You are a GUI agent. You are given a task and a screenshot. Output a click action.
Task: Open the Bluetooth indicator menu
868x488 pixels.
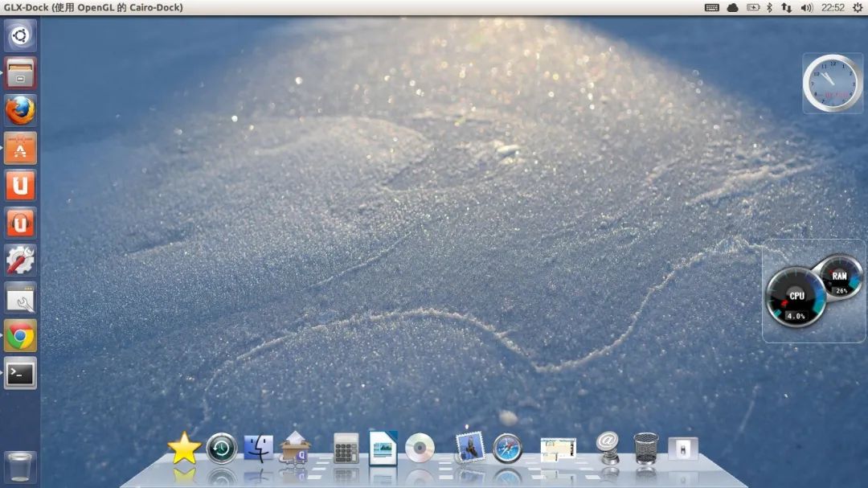click(768, 7)
